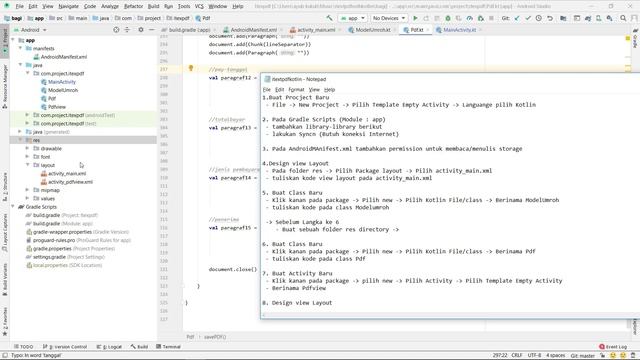Screen dimensions: 640x360
Task: Collapse the app module tree node
Action: 13,40
